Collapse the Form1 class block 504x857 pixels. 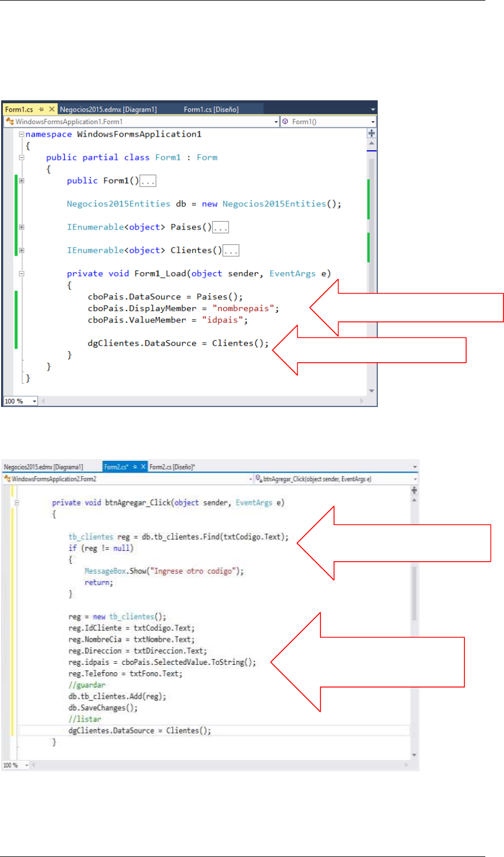[22, 158]
